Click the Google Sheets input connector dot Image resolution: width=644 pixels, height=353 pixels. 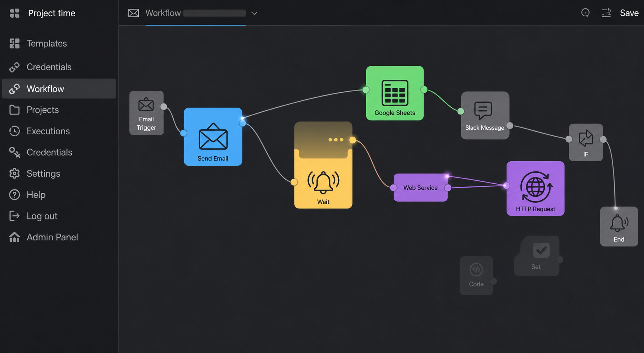click(x=366, y=90)
